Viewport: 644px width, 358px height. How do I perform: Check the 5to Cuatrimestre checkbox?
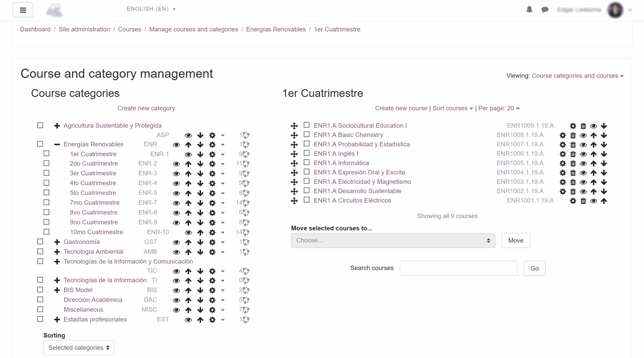pyautogui.click(x=46, y=192)
